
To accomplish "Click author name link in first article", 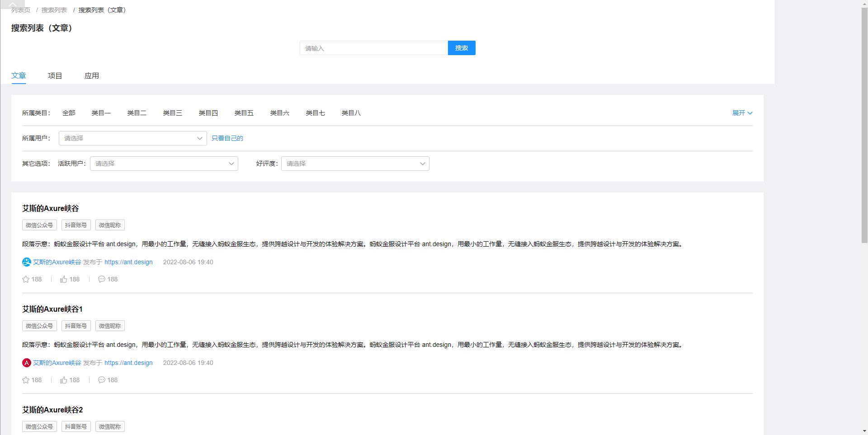I will 57,262.
